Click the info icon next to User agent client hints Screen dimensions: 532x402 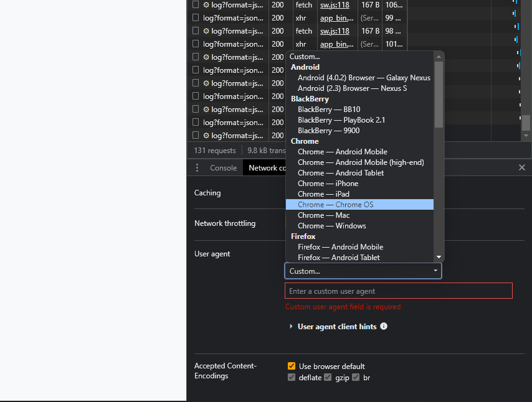[x=384, y=326]
